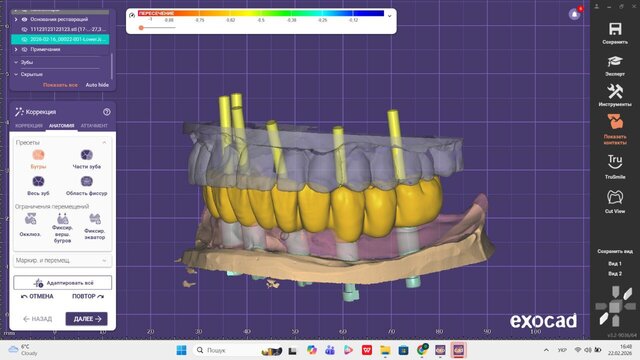The image size is (640, 360).
Task: Click the gauge icon on the color scale bar
Action: [x=132, y=15]
